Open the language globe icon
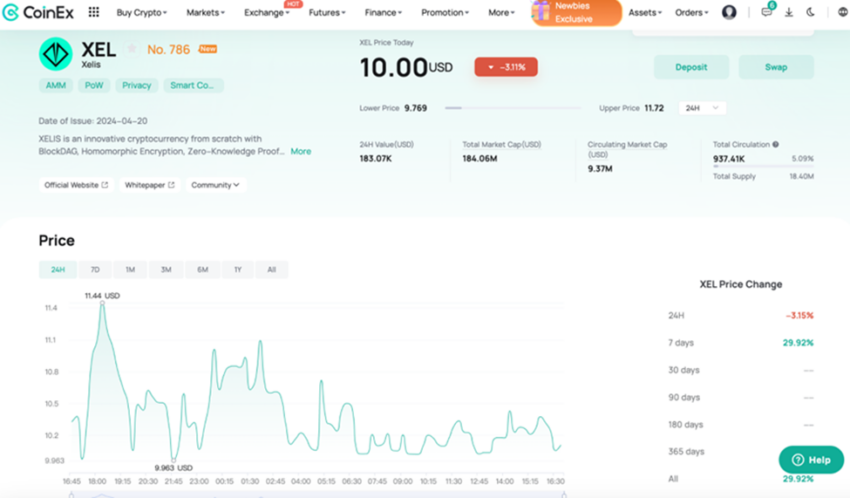This screenshot has height=498, width=850. pyautogui.click(x=843, y=12)
